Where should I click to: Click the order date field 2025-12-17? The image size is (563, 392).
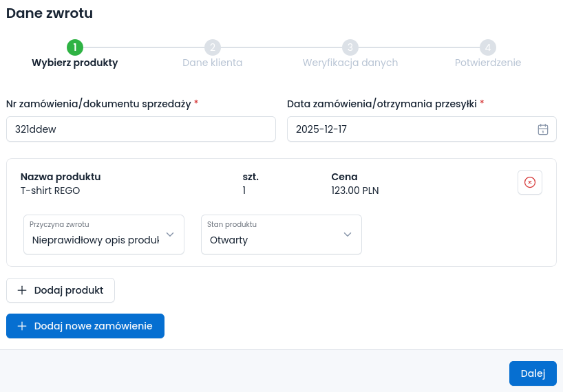410,129
